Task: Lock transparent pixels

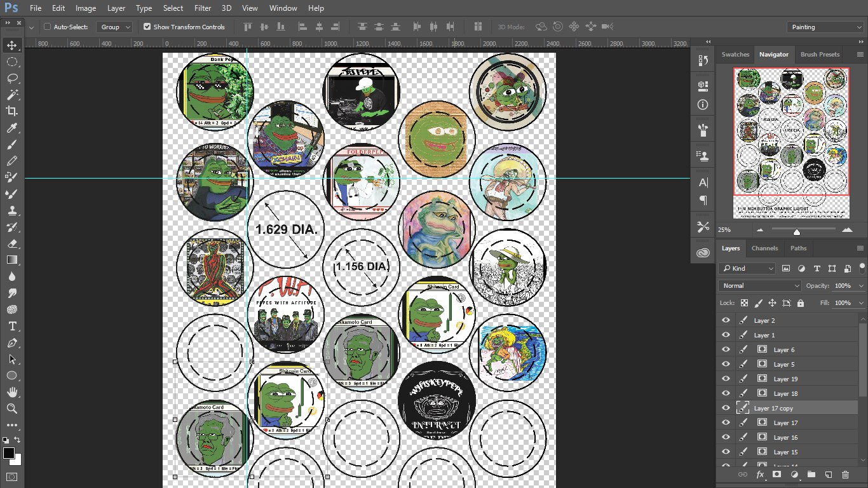Action: click(x=744, y=303)
